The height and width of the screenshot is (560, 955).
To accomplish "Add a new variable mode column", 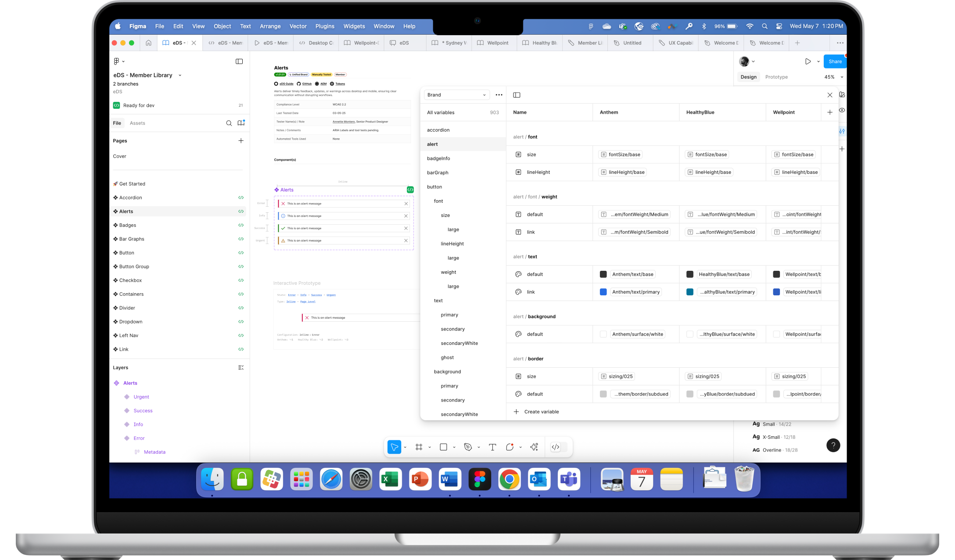I will [x=829, y=112].
